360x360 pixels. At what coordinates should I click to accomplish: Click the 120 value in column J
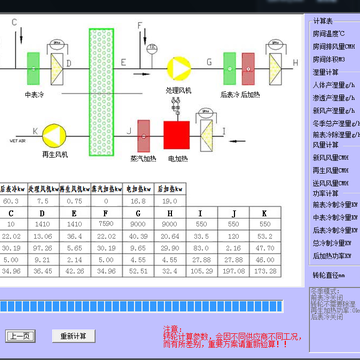[x=233, y=236]
